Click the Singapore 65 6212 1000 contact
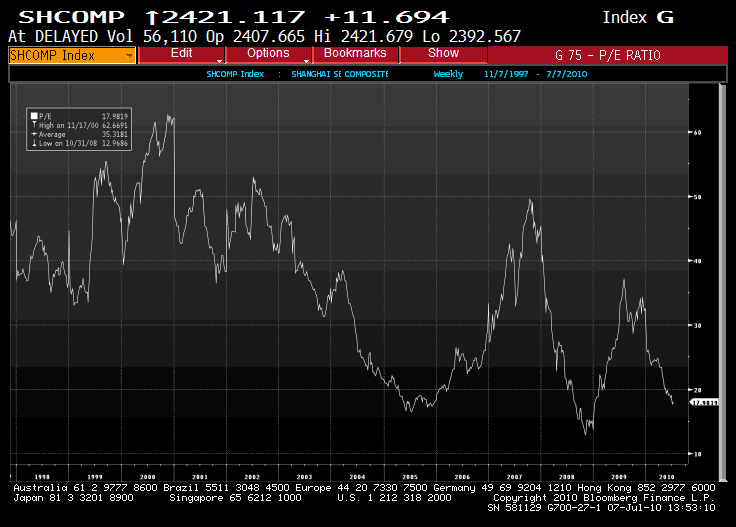Screen dimensions: 736x527 235,497
